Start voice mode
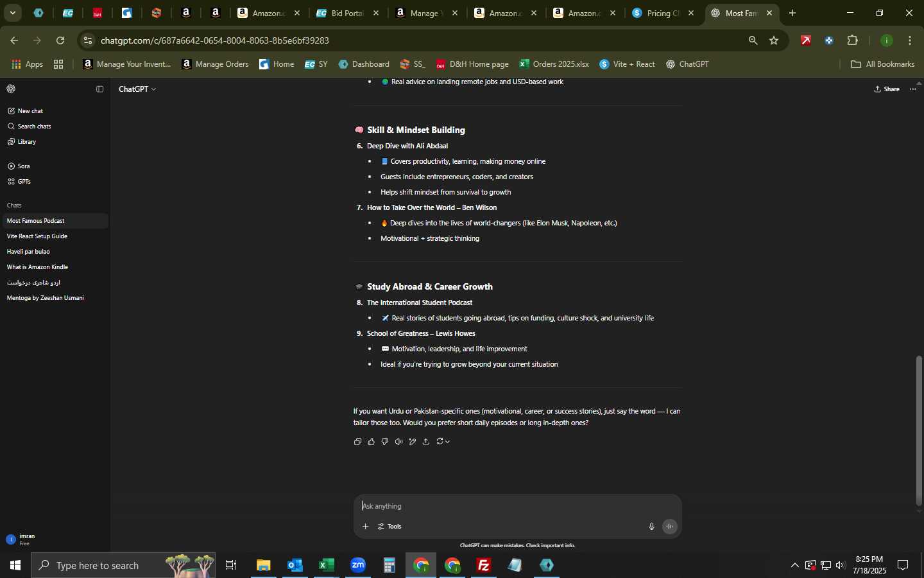924x578 pixels. [670, 527]
